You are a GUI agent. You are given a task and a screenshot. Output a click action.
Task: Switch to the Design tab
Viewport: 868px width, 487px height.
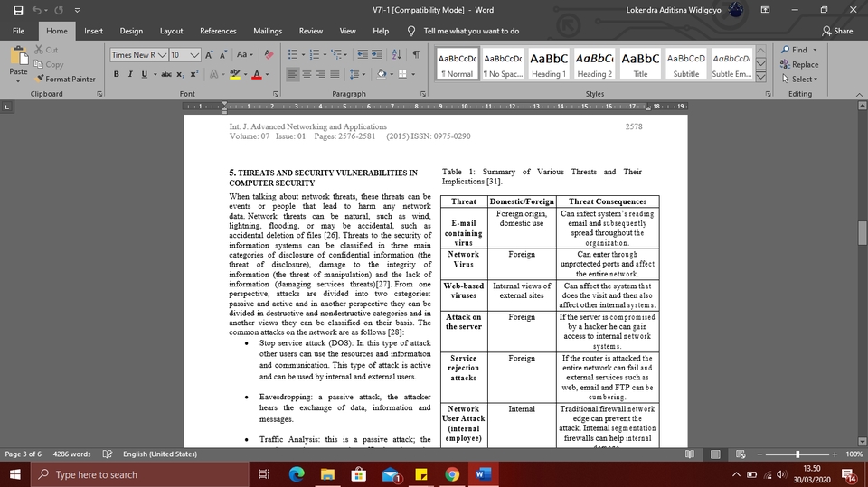[x=131, y=31]
